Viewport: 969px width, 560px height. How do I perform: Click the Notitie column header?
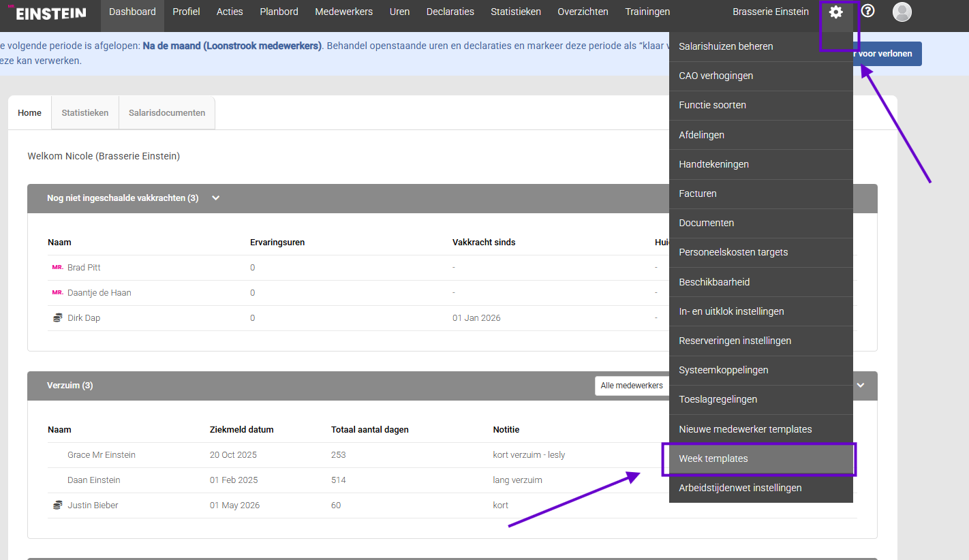pos(506,430)
